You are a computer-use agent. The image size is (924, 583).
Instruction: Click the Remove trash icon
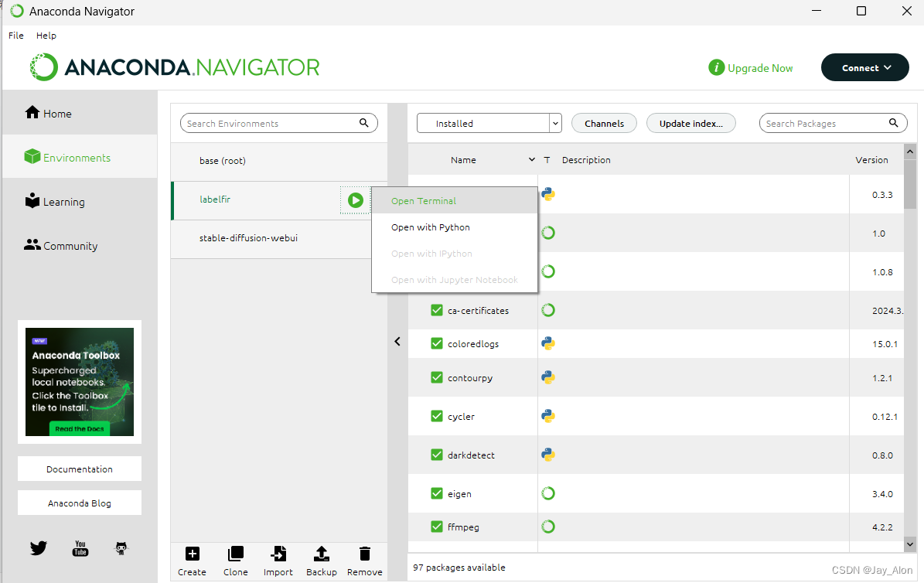pyautogui.click(x=365, y=554)
